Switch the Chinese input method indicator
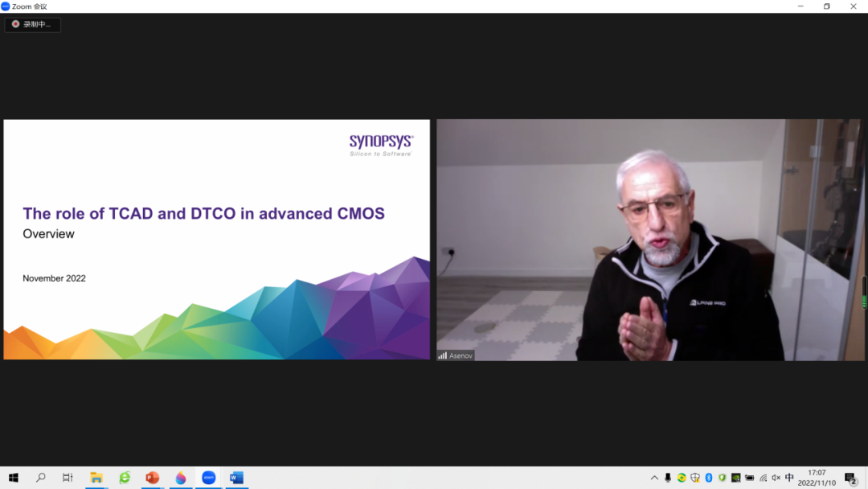Viewport: 868px width, 489px height. click(x=789, y=478)
